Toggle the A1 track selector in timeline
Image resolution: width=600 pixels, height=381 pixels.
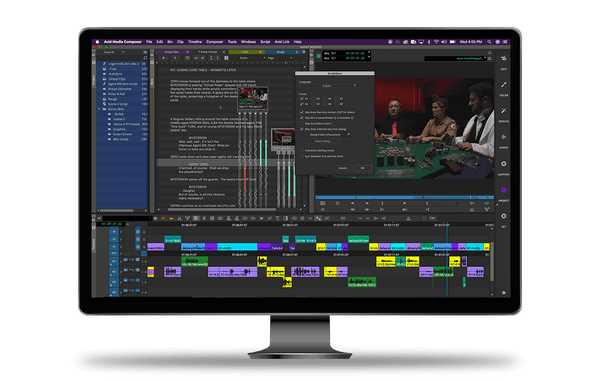pyautogui.click(x=114, y=261)
